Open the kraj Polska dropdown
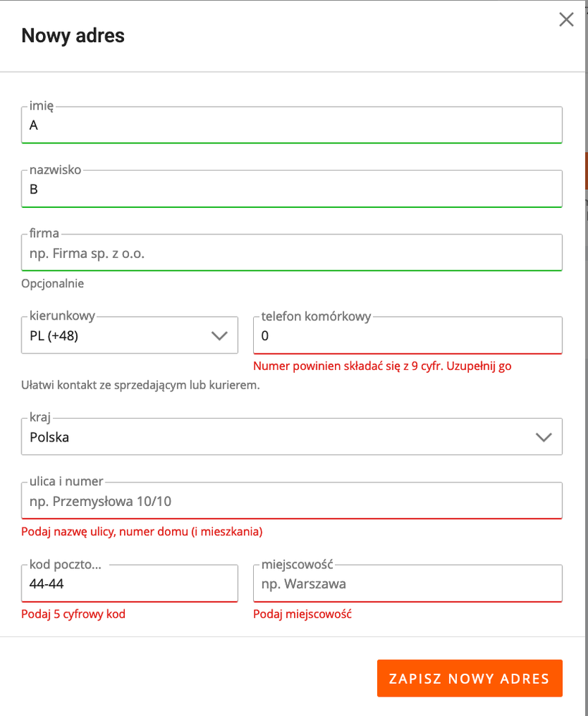 click(291, 437)
